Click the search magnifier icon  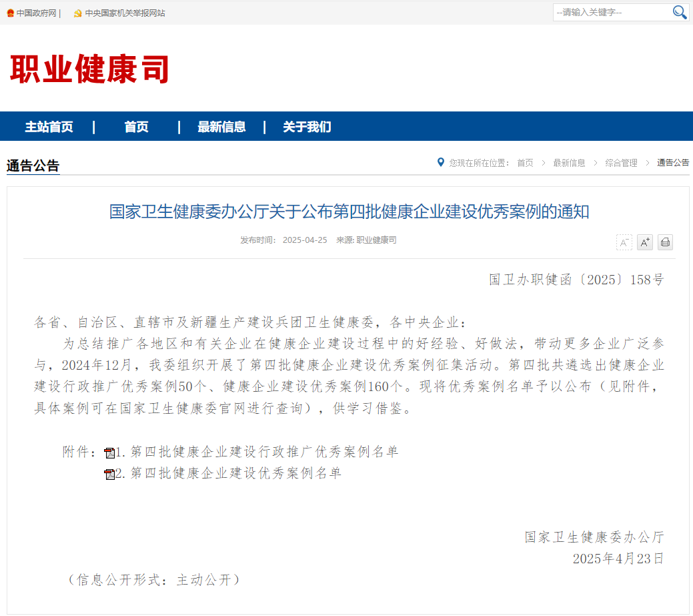(679, 12)
